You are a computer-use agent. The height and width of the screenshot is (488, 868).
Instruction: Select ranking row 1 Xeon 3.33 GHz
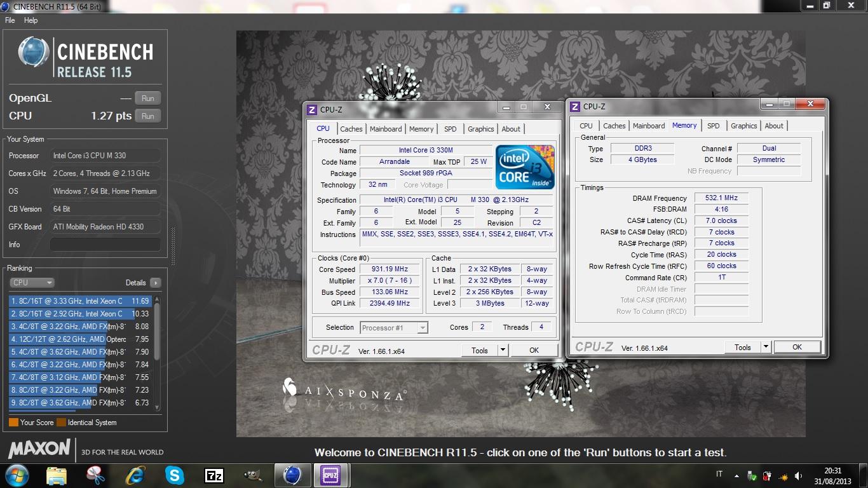pyautogui.click(x=80, y=301)
